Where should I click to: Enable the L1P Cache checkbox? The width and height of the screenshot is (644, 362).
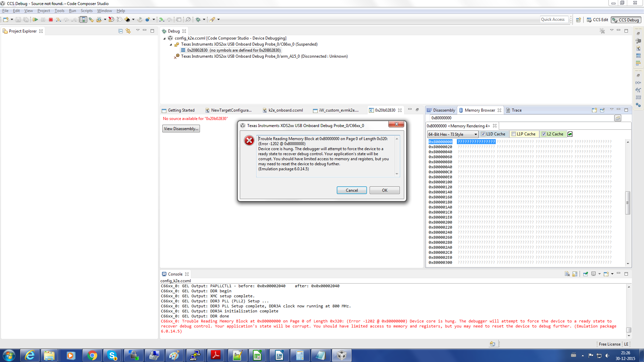coord(514,134)
